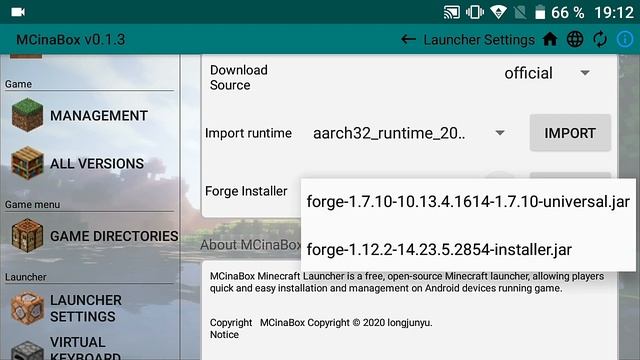Viewport: 640px width, 360px height.
Task: Tap the Wi-Fi status icon
Action: tap(498, 12)
